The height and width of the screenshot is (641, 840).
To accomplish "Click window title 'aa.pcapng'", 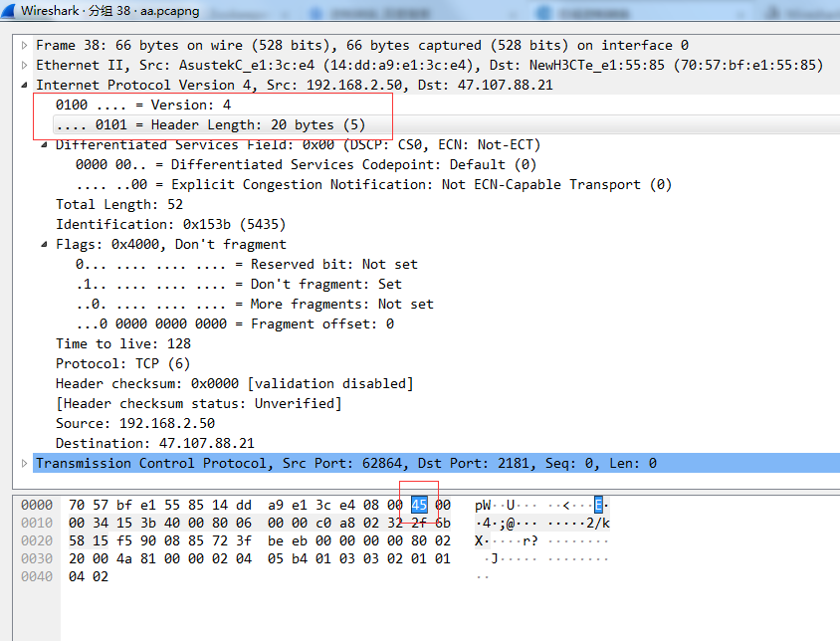I will coord(169,11).
